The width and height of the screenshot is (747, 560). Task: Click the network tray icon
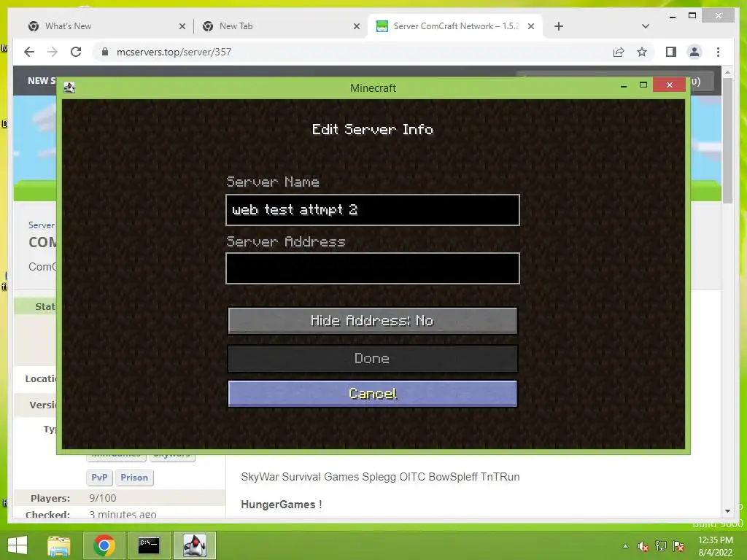pyautogui.click(x=660, y=546)
